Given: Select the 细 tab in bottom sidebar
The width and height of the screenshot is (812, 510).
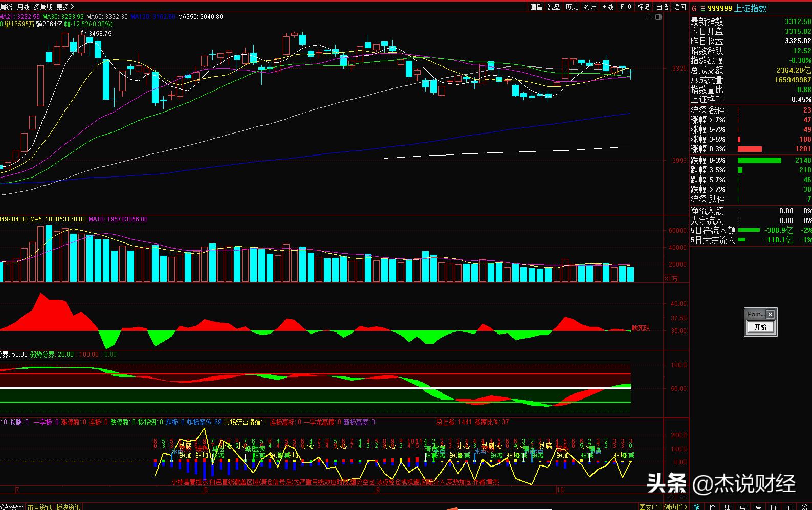Looking at the screenshot, I should pos(727,506).
